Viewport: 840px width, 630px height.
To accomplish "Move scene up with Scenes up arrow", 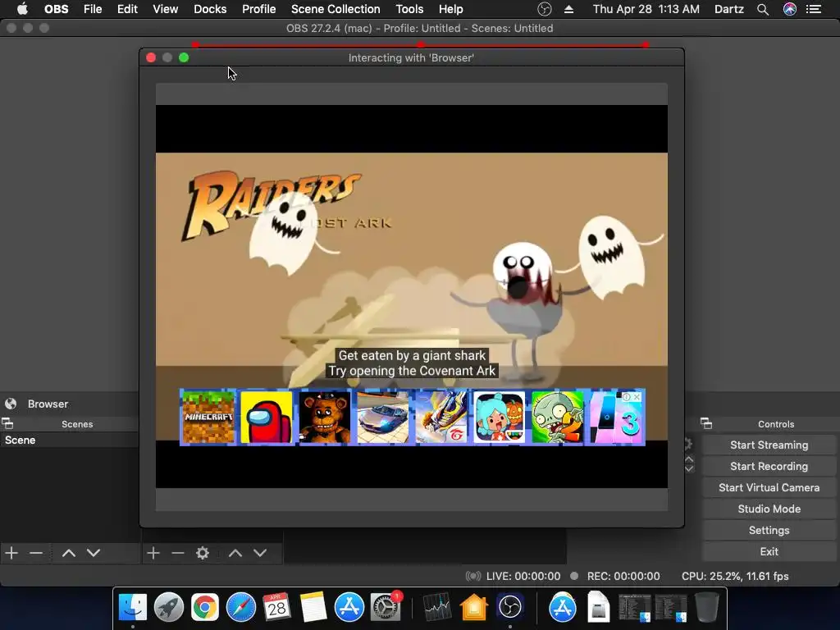I will (x=69, y=553).
